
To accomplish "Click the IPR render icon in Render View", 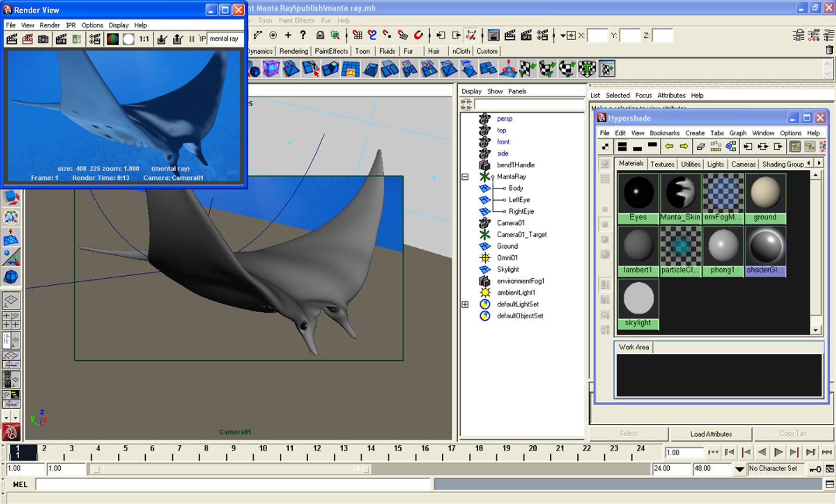I will tap(61, 39).
